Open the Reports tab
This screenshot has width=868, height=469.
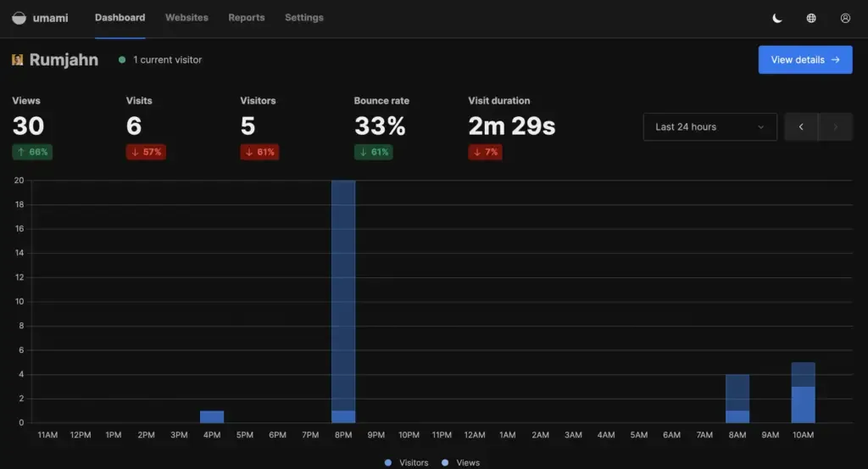click(x=247, y=18)
